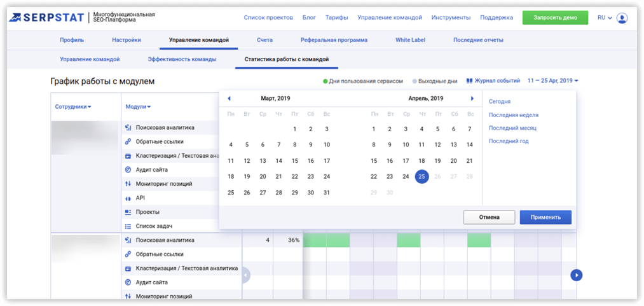
Task: Open the 11 — 25 Apr, 2019 date range dropdown
Action: 553,81
